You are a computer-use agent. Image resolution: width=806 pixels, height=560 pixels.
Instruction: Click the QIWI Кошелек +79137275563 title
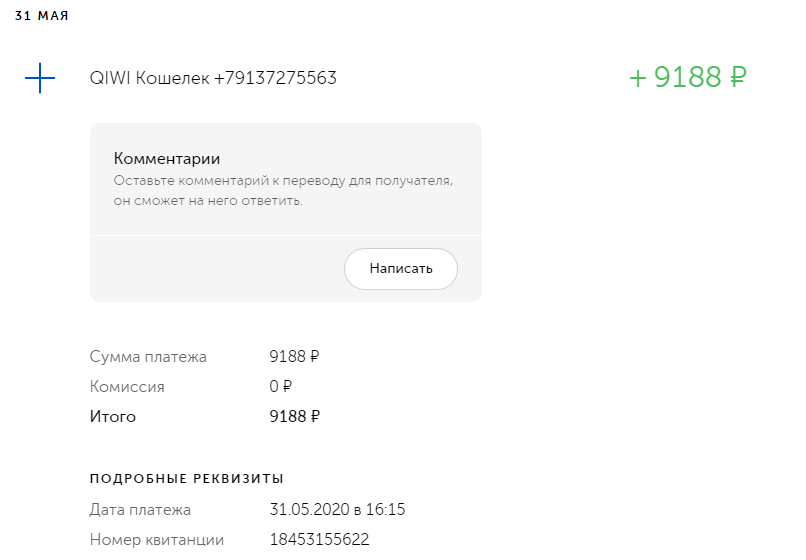point(213,78)
